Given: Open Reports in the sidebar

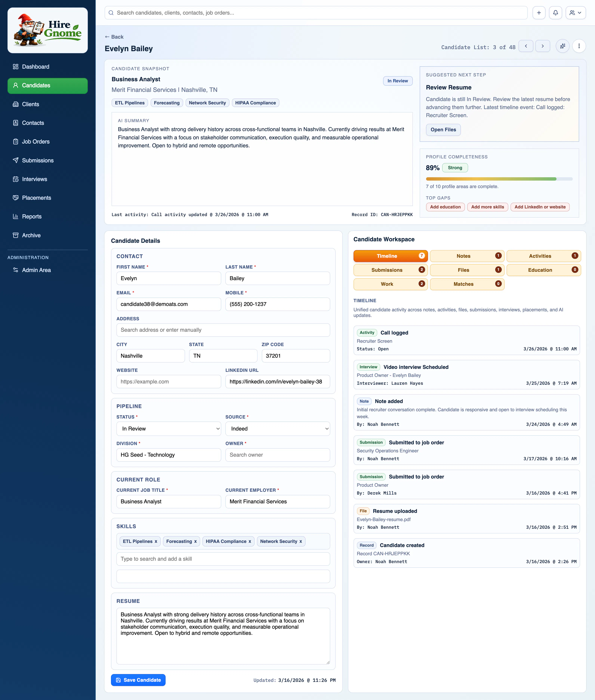Looking at the screenshot, I should pos(48,217).
